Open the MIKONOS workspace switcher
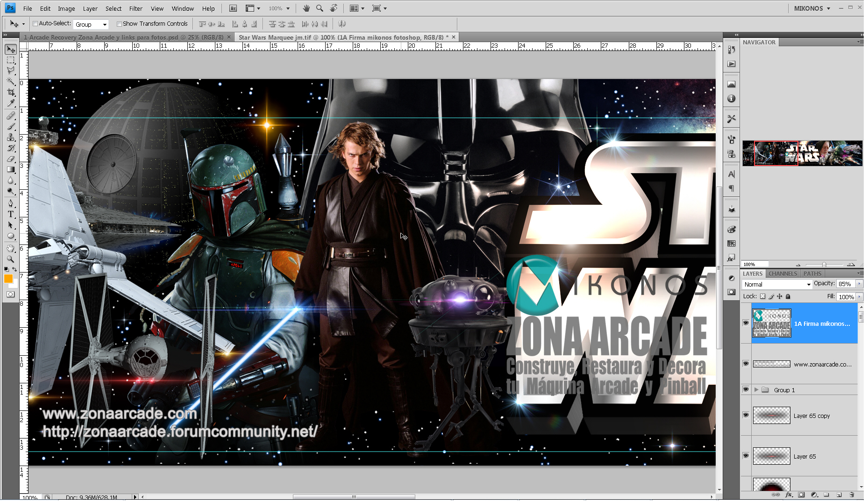 tap(812, 8)
